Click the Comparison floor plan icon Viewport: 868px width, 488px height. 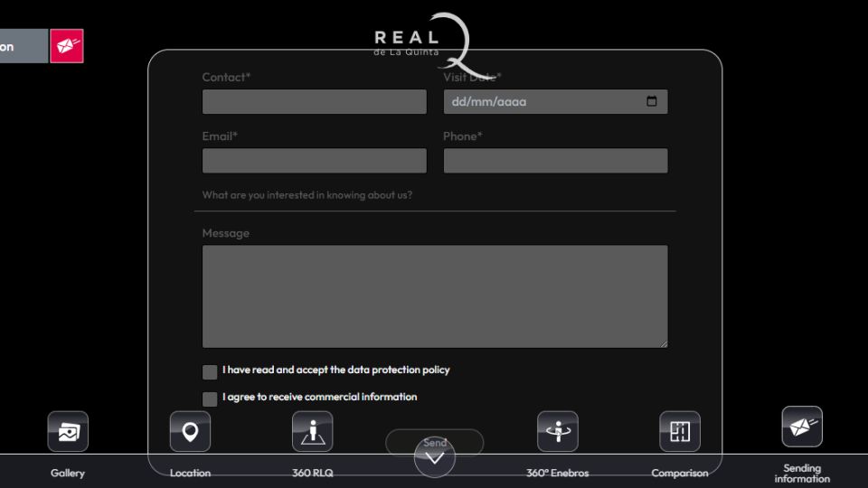point(680,431)
